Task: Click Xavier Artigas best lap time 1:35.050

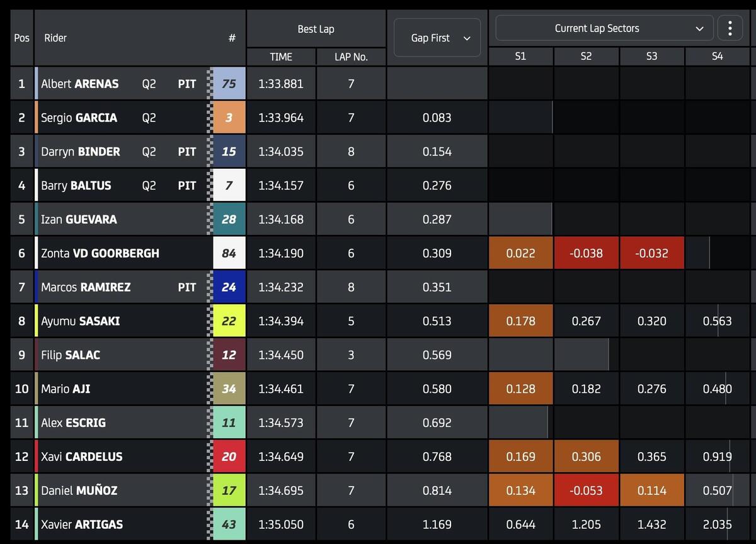Action: coord(281,524)
